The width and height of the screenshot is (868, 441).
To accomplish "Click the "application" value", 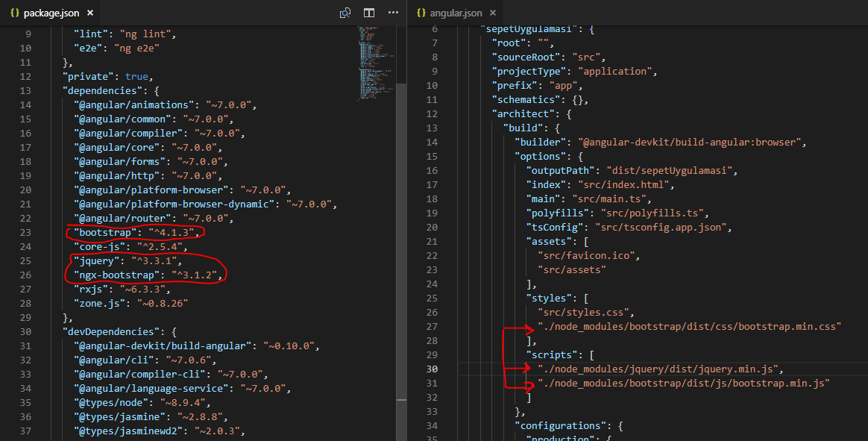I will (615, 72).
